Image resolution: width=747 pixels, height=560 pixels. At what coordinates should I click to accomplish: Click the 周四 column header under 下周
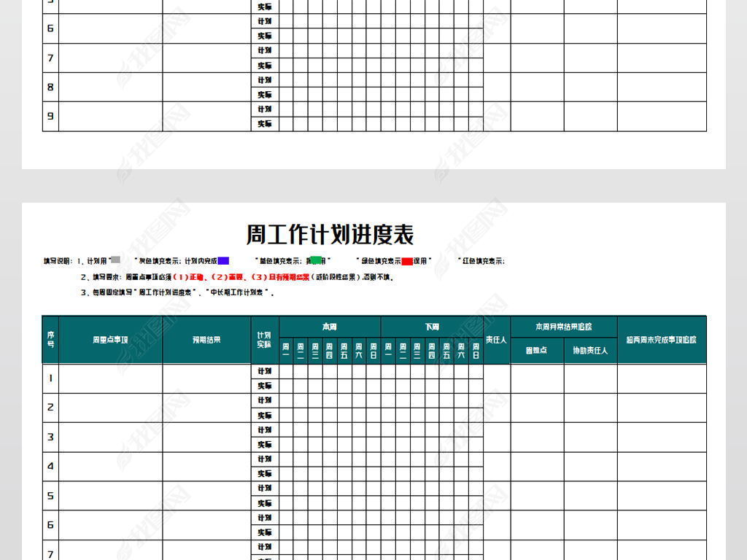(x=432, y=351)
